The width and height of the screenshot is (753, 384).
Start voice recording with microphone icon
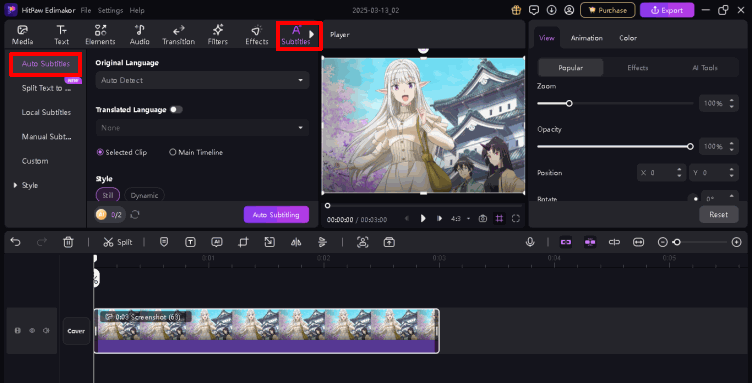click(x=530, y=242)
